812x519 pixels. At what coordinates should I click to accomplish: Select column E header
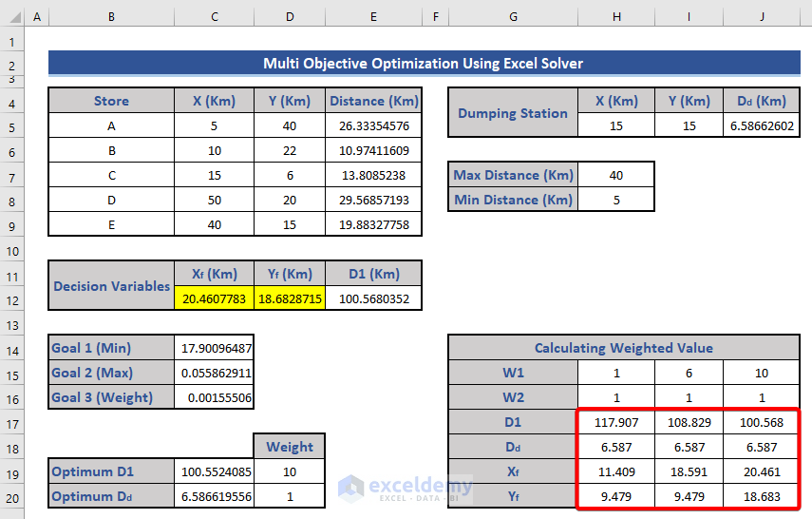pyautogui.click(x=373, y=16)
